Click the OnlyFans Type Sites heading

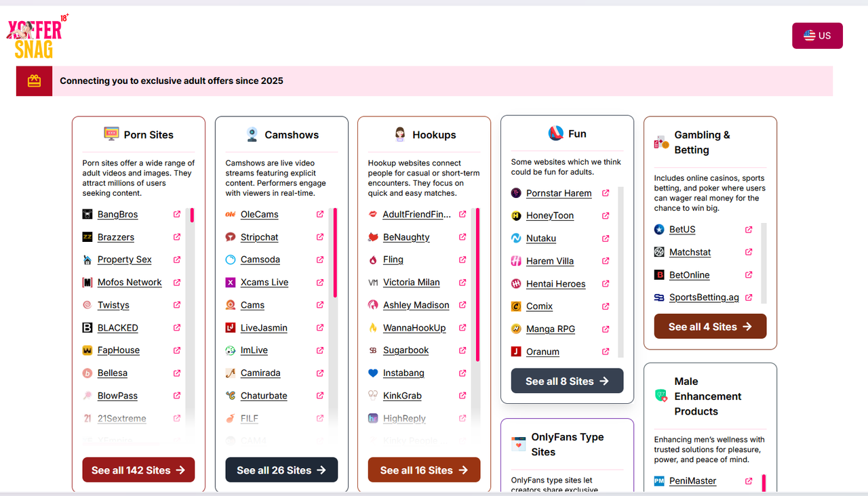point(568,445)
